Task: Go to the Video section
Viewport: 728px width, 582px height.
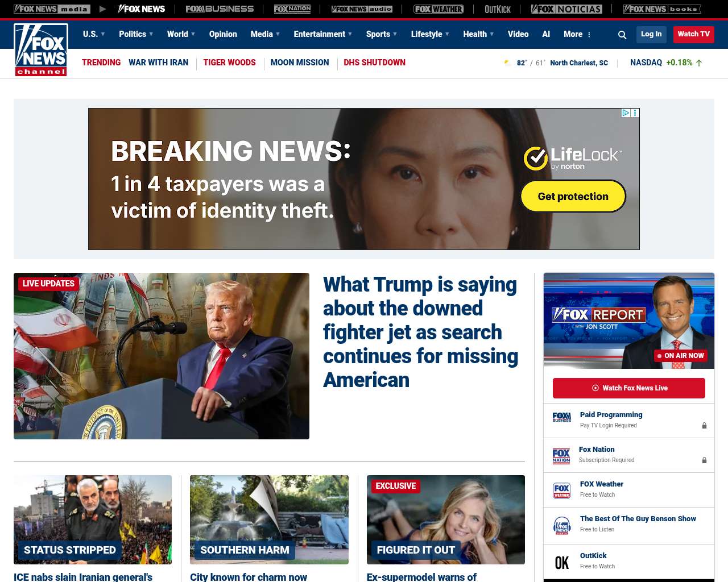Action: (x=518, y=34)
